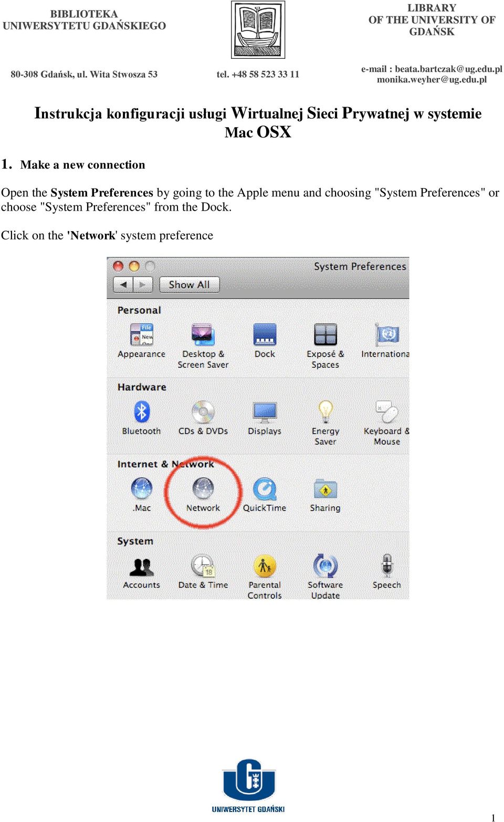Click the page number 1
Viewport: 504px width, 822px height.
pos(493,817)
